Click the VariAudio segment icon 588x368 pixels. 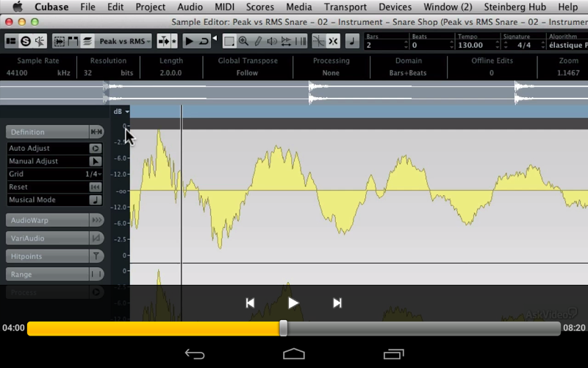click(96, 238)
